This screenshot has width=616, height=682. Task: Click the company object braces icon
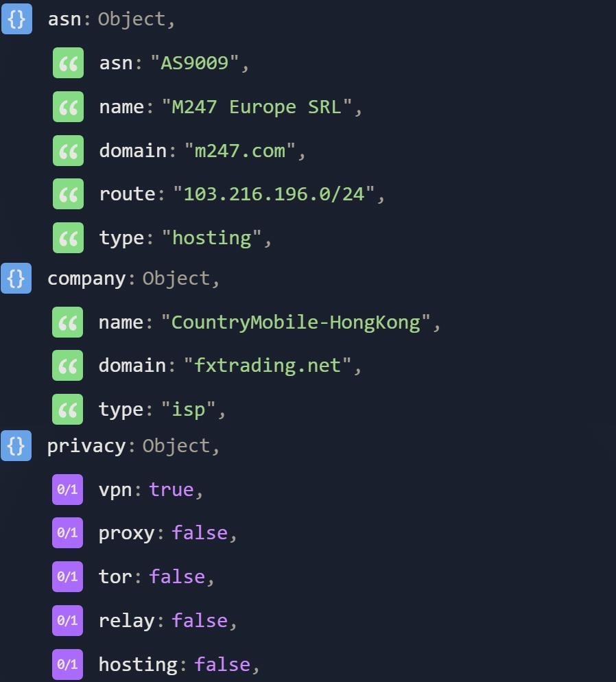coord(16,278)
